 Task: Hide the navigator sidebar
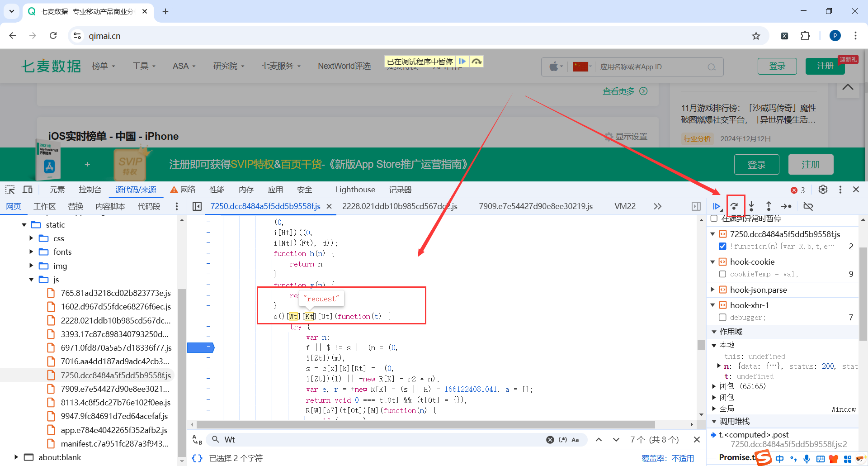point(197,206)
